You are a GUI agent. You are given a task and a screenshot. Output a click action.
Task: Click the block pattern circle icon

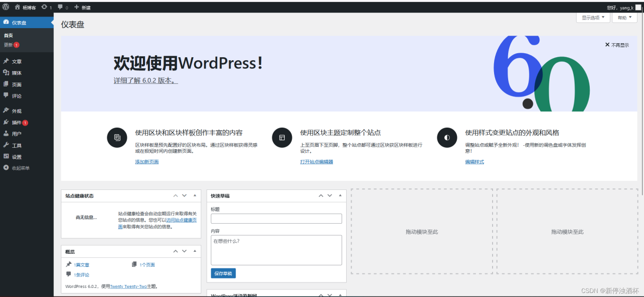tap(117, 138)
